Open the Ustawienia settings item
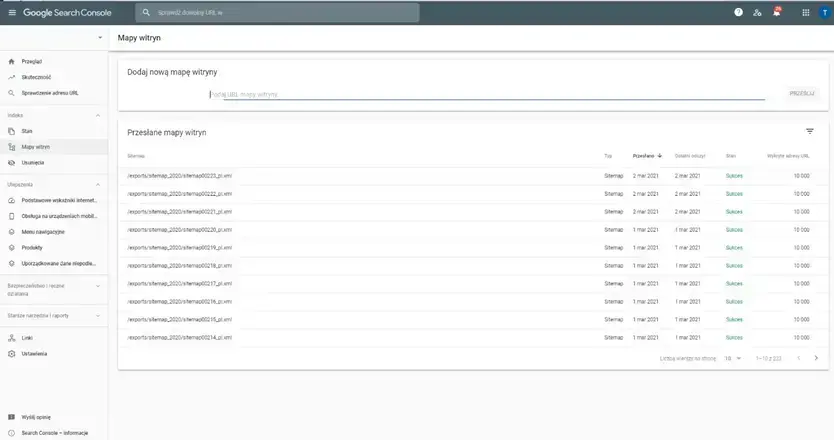Viewport: 834px width, 440px height. [35, 353]
